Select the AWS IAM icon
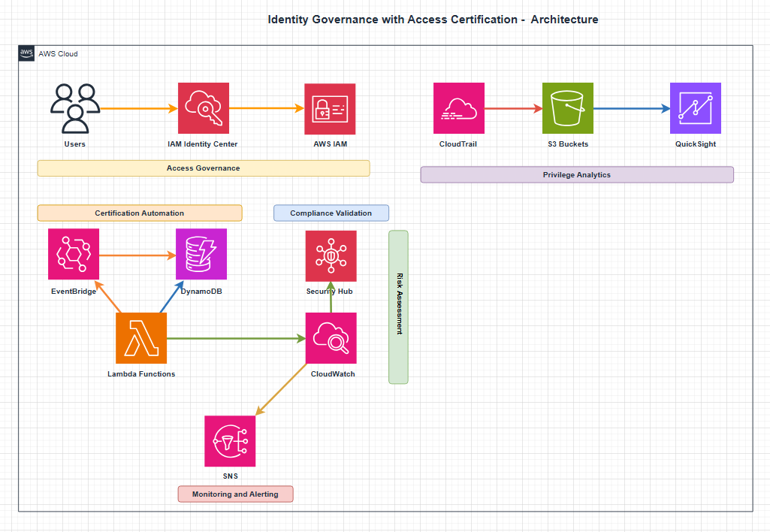 pos(330,108)
